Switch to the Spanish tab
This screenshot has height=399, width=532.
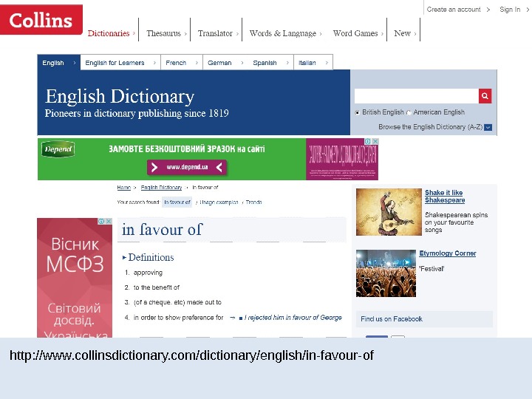coord(270,63)
